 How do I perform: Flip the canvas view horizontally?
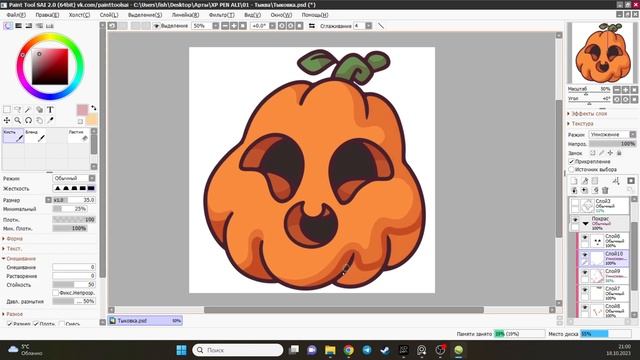312,26
